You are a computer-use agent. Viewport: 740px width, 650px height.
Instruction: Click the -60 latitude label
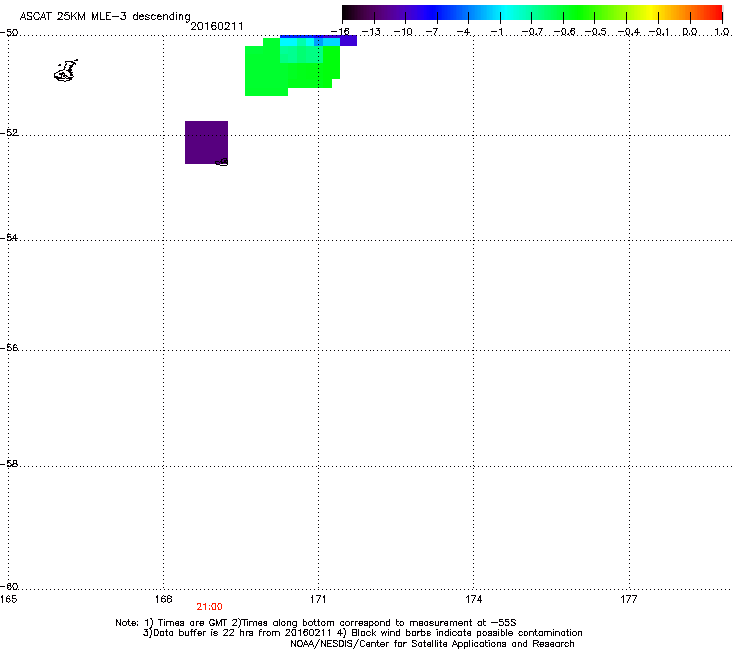(x=9, y=586)
